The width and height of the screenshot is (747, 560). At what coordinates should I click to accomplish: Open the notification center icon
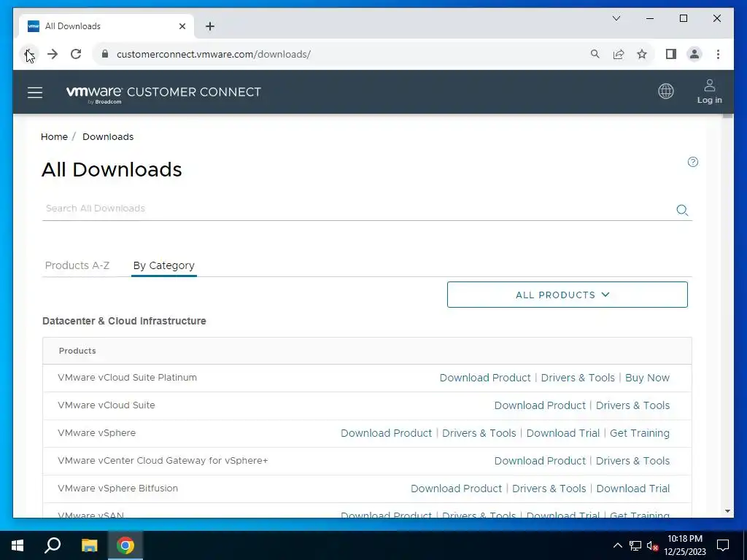click(x=723, y=545)
